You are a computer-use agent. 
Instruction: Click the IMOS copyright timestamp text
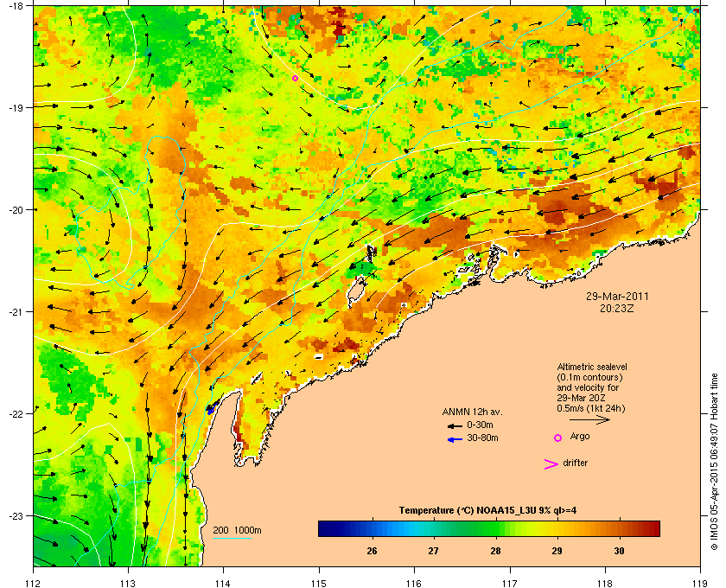pos(714,463)
